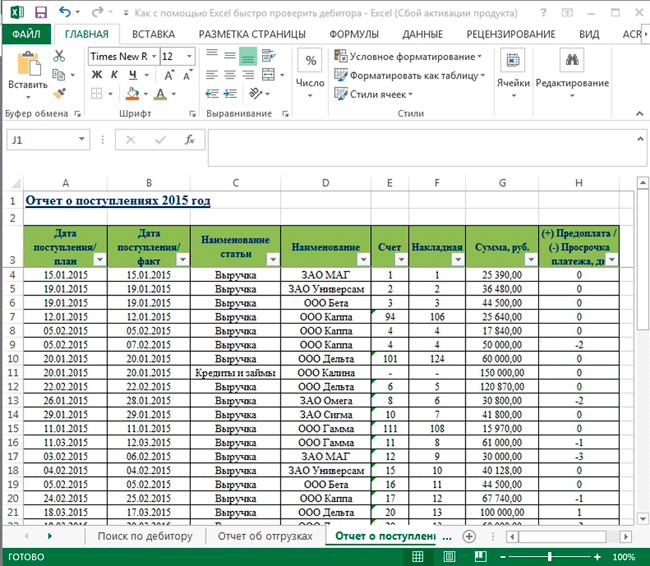Collapse the ribbon with the chevron

tap(639, 113)
